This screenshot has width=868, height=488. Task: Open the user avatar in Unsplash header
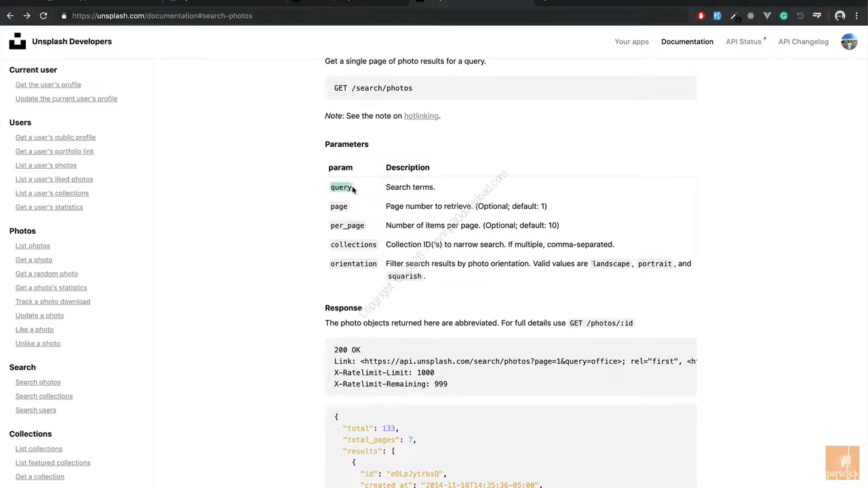[849, 41]
